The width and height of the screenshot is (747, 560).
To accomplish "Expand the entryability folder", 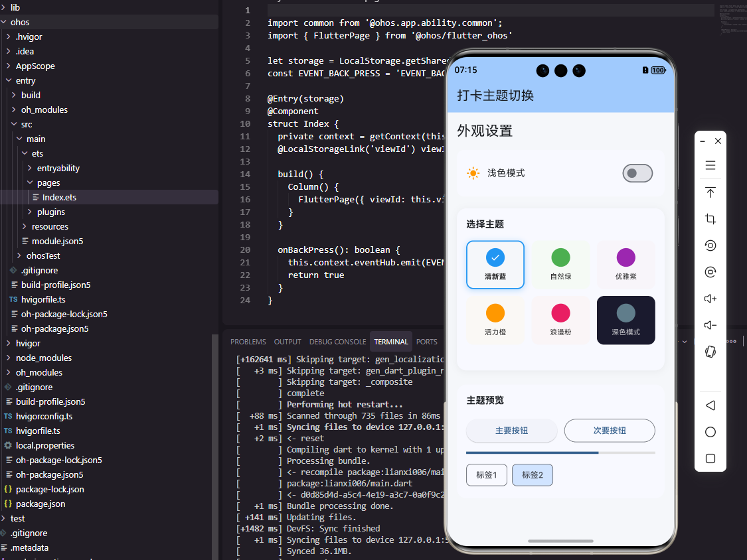I will (x=58, y=168).
